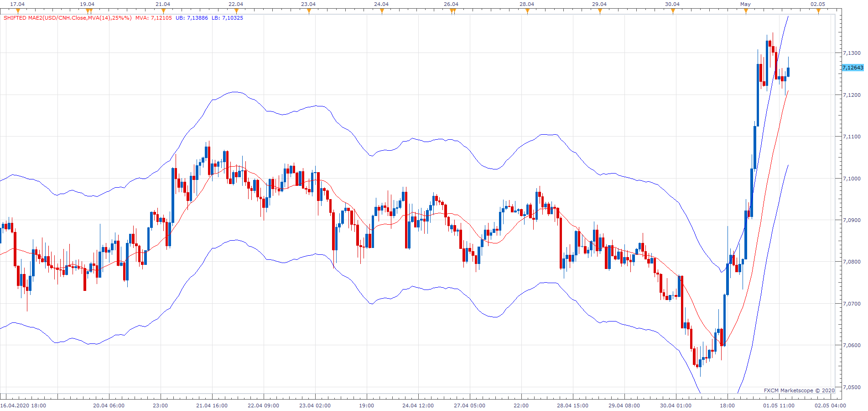
Task: Click the 7,0800 price axis label
Action: tap(852, 262)
